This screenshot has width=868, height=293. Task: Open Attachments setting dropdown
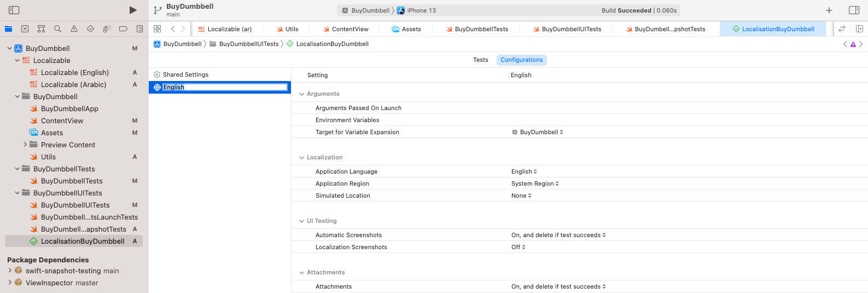(558, 286)
